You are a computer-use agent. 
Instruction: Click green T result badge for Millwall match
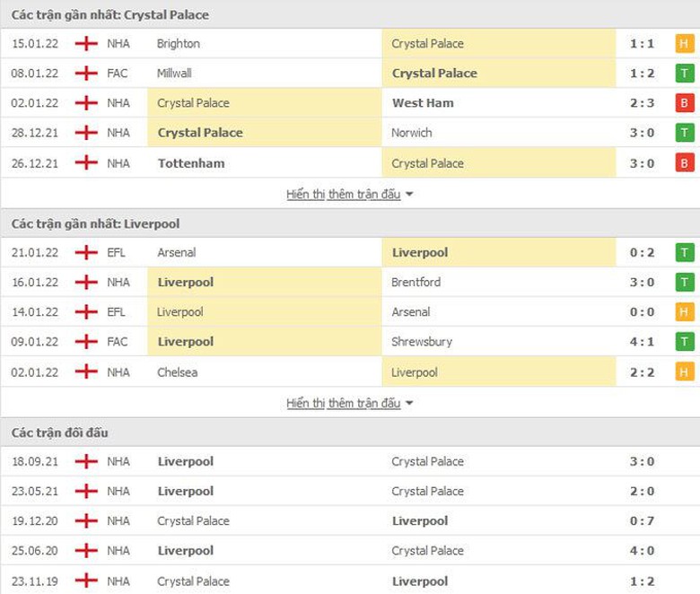pos(685,73)
